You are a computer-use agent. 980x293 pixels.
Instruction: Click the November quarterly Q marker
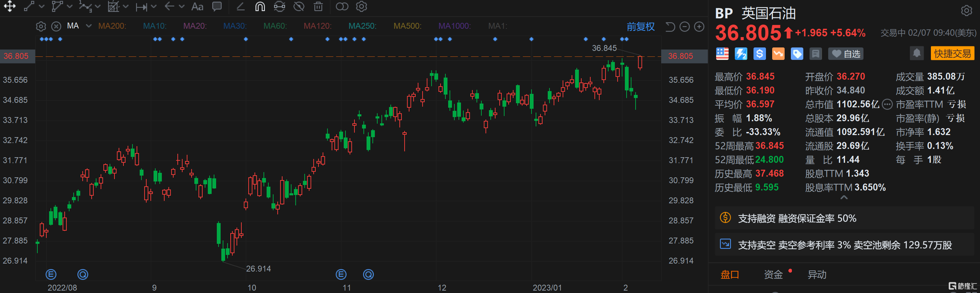coord(368,274)
